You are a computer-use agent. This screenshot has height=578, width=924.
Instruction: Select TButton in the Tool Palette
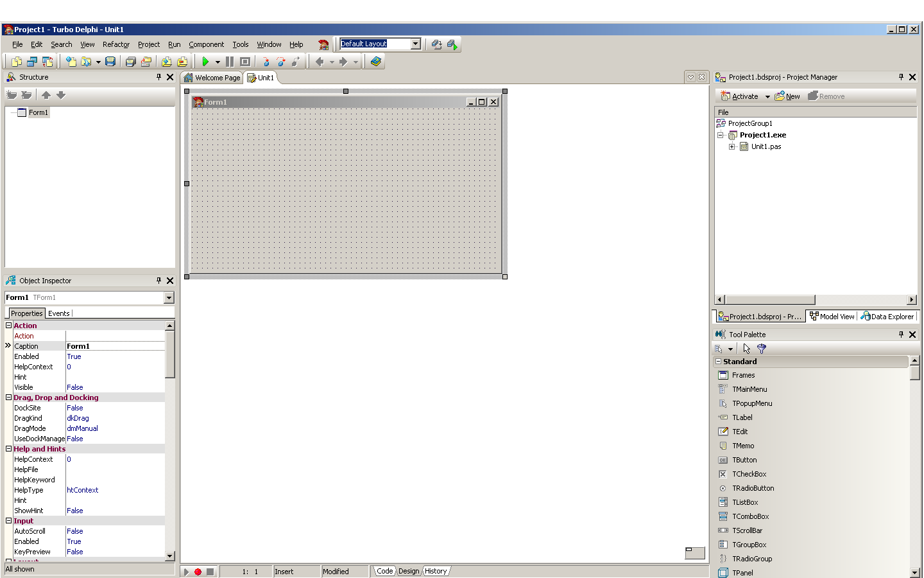744,460
